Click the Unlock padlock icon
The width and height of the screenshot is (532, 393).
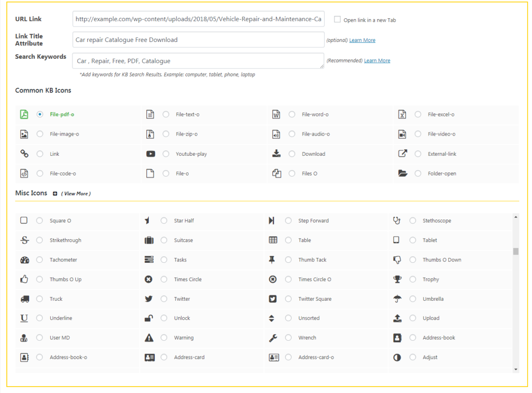click(x=149, y=318)
